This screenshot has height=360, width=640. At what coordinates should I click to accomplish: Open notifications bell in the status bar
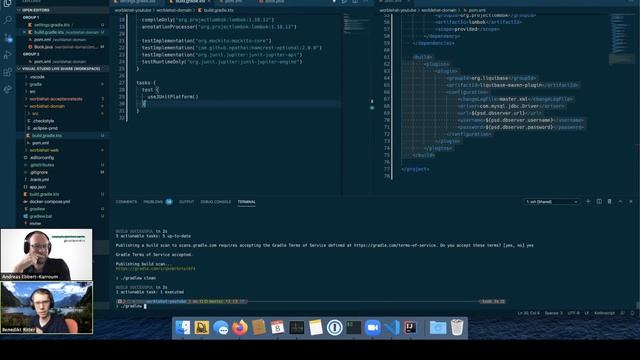pos(632,313)
